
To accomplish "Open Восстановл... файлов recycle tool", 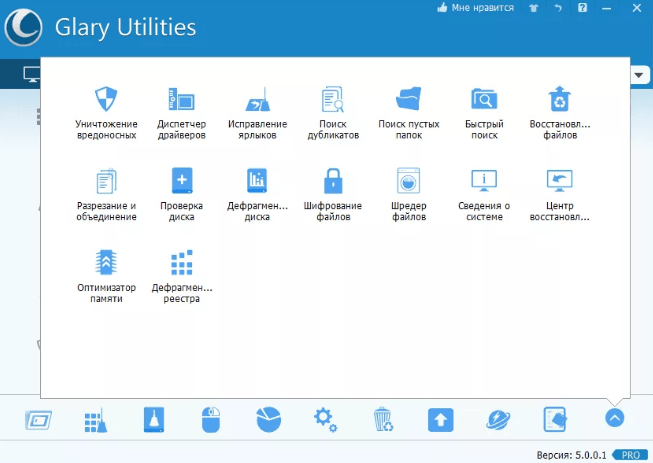I will pos(560,112).
